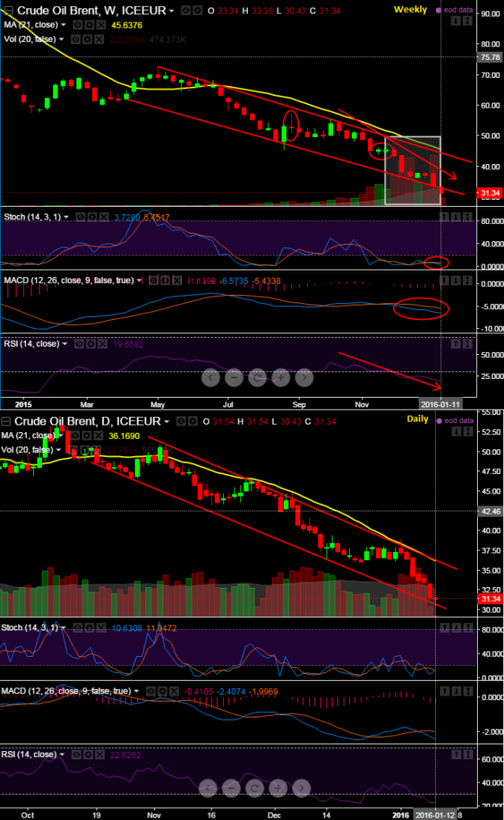Expand weekly Vol (20, false) dropdown arrow
The height and width of the screenshot is (820, 504).
pyautogui.click(x=61, y=40)
